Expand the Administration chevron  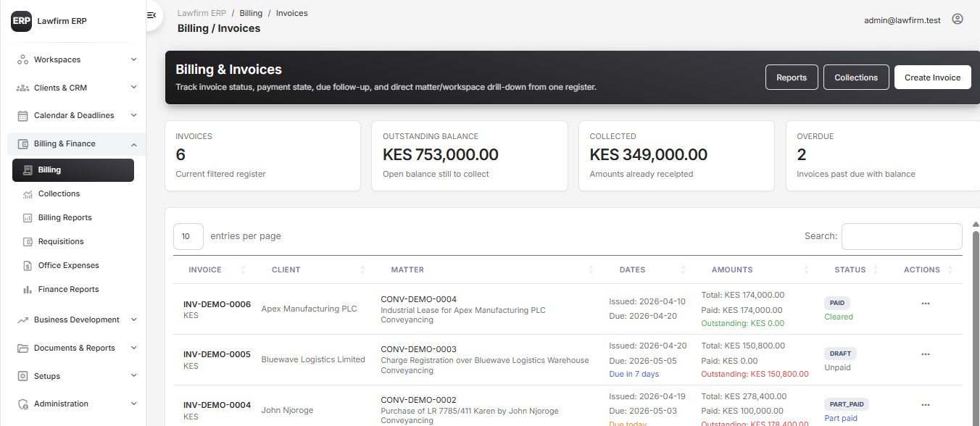point(133,404)
